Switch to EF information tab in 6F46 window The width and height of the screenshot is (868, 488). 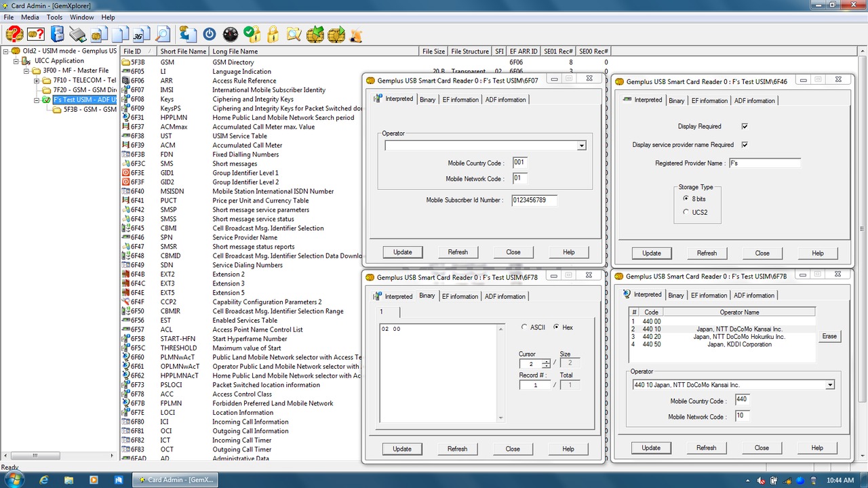709,100
